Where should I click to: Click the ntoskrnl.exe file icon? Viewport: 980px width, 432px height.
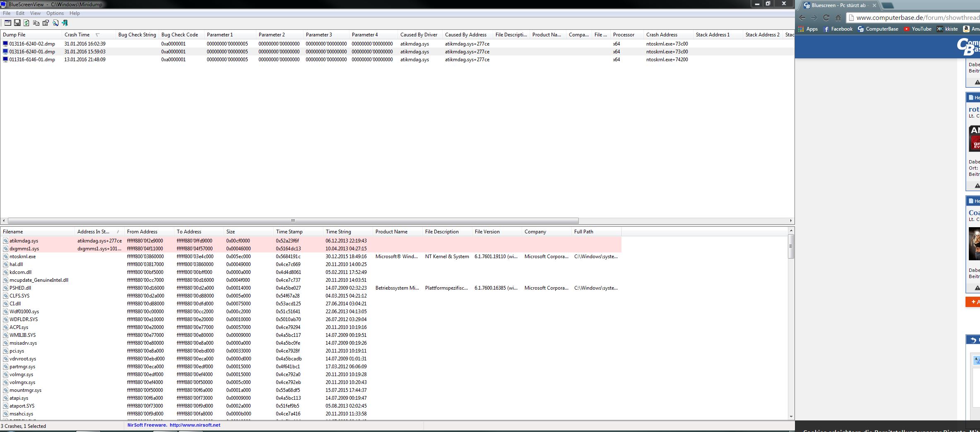pos(6,257)
